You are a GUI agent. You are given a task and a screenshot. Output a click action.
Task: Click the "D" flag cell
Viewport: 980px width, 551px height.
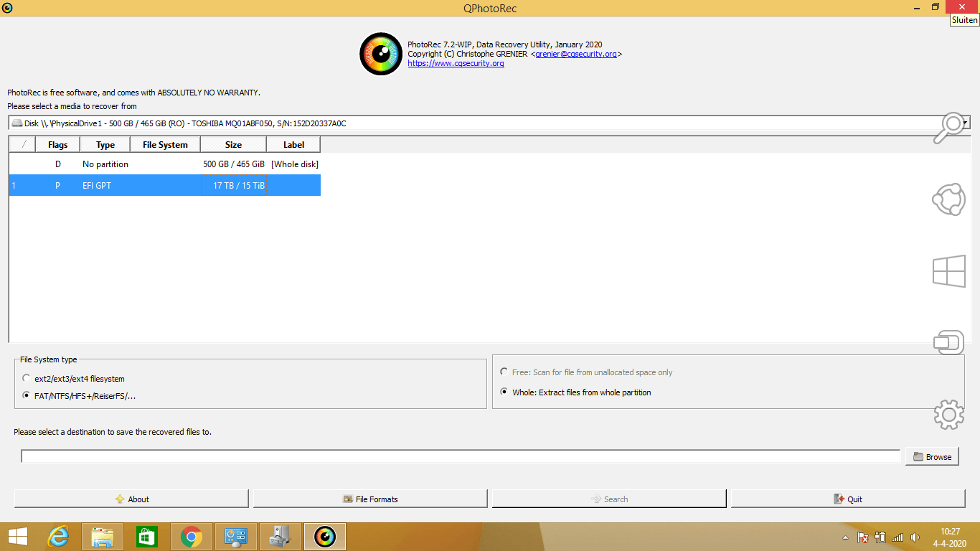[58, 164]
